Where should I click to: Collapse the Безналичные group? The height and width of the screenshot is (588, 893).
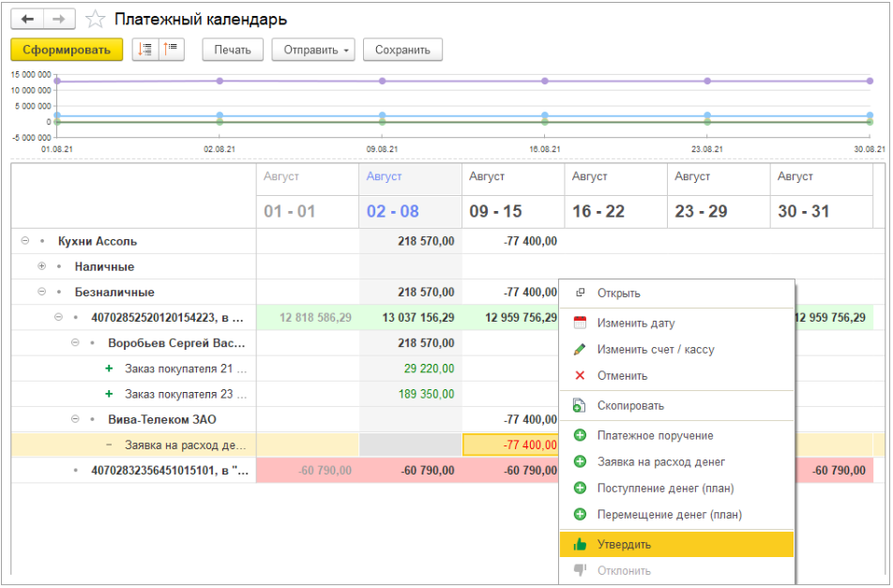41,292
